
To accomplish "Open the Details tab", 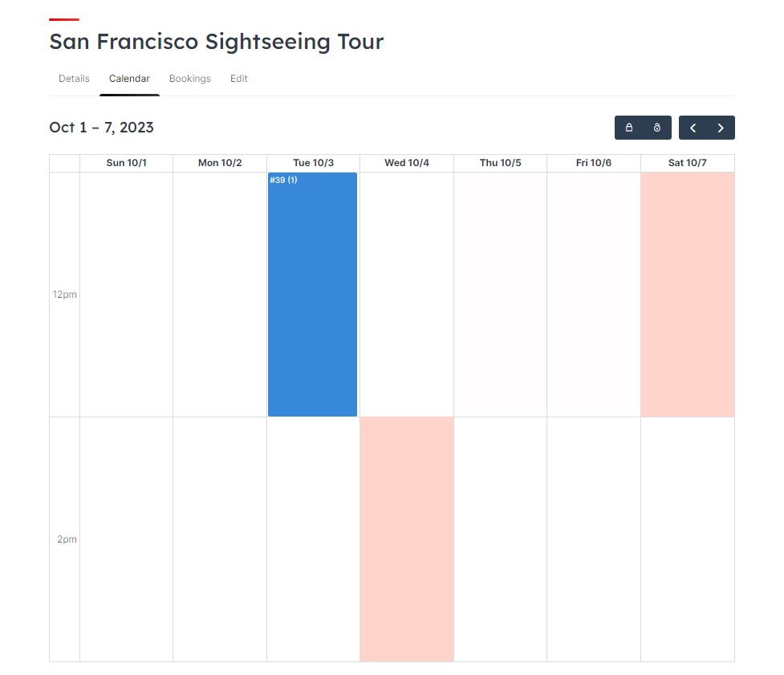I will pyautogui.click(x=74, y=79).
